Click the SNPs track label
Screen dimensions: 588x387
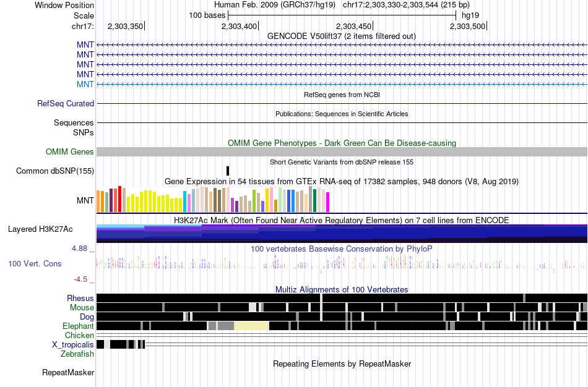84,132
